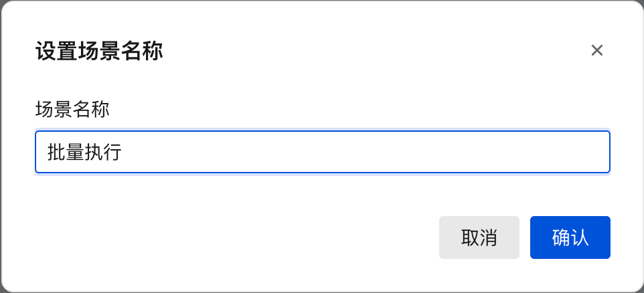Click the 场景名称 field label
644x293 pixels.
click(x=72, y=109)
